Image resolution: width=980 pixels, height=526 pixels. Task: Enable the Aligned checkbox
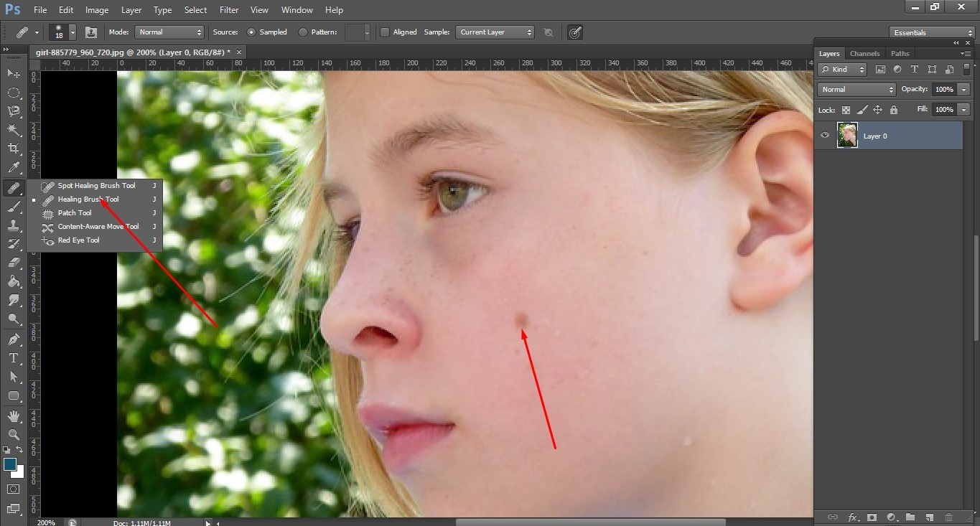pos(385,32)
